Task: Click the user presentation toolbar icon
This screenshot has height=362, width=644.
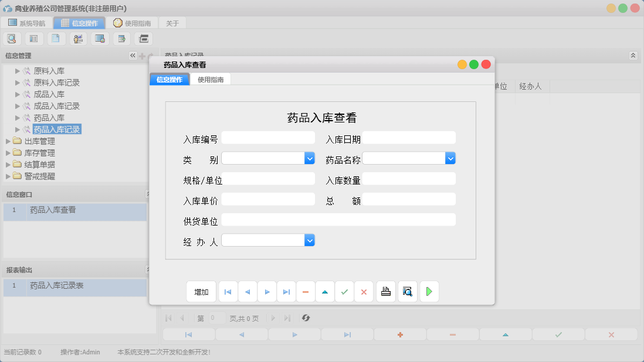Action: 77,38
